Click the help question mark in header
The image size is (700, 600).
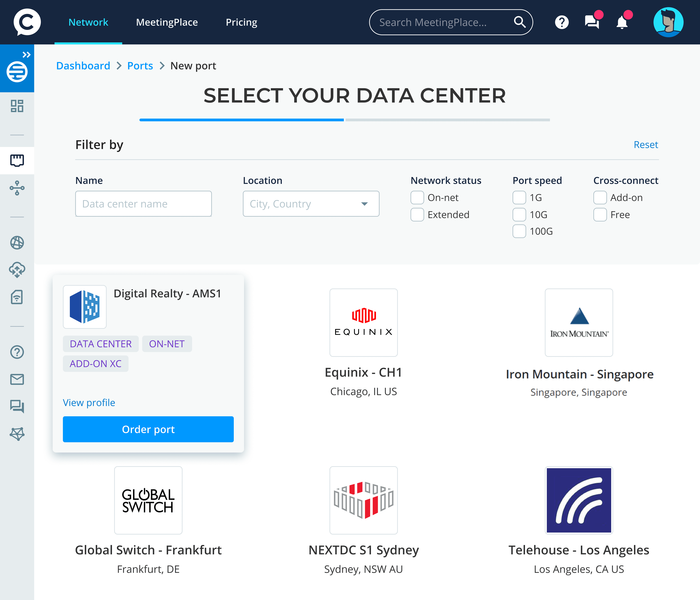tap(562, 23)
